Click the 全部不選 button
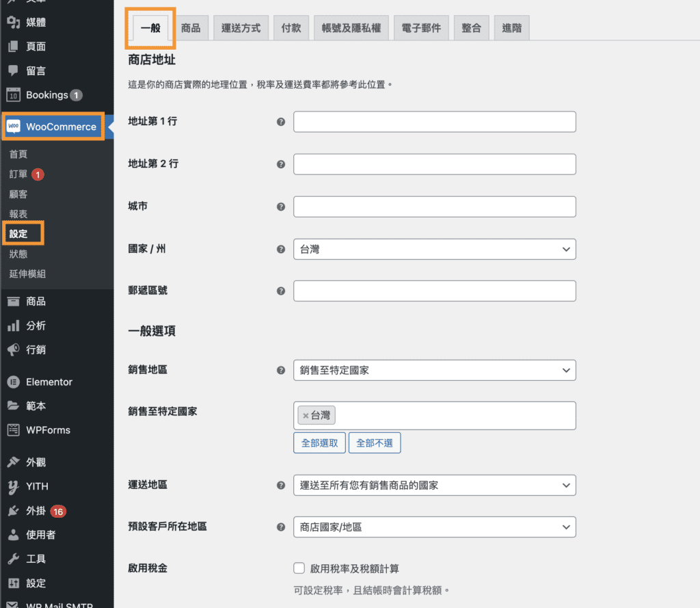Screen dimensions: 700x608 coord(375,442)
